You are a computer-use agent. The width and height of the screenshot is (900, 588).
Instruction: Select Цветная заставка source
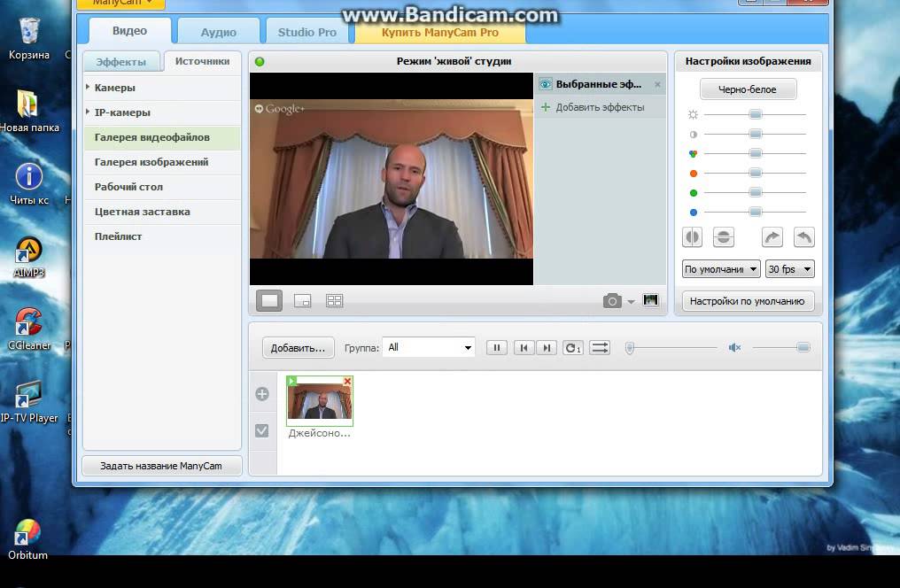point(162,212)
